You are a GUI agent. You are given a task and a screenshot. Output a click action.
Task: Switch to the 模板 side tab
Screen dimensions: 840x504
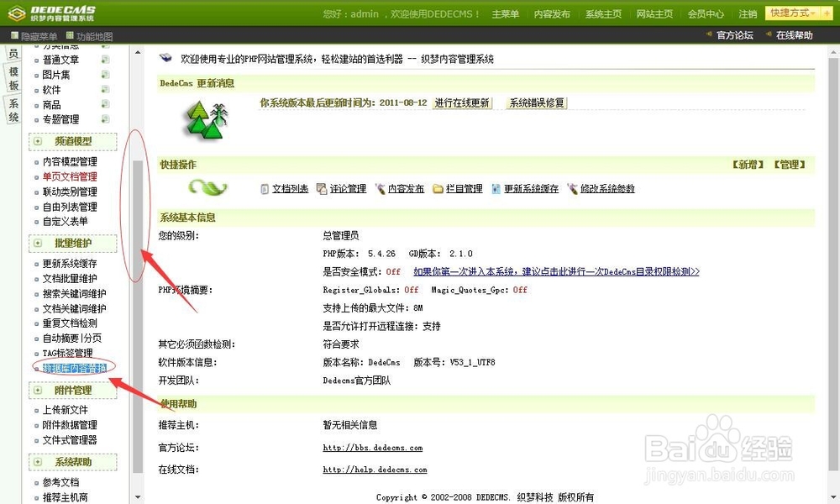(x=13, y=78)
